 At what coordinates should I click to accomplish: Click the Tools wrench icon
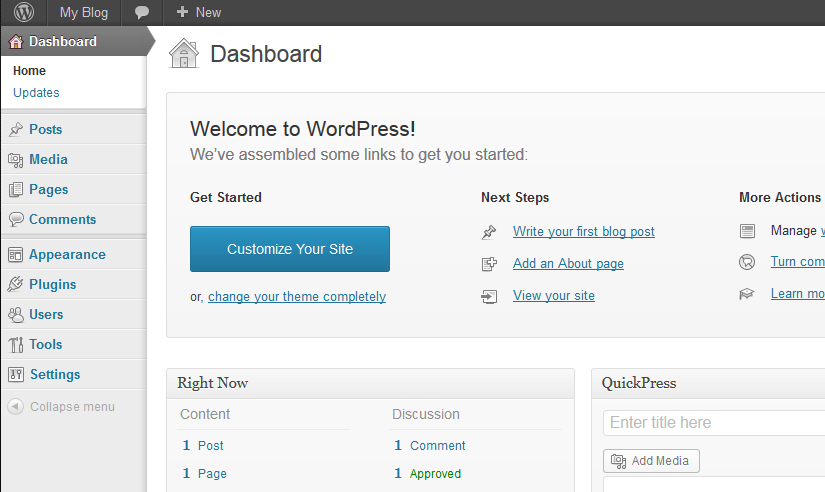(x=15, y=344)
